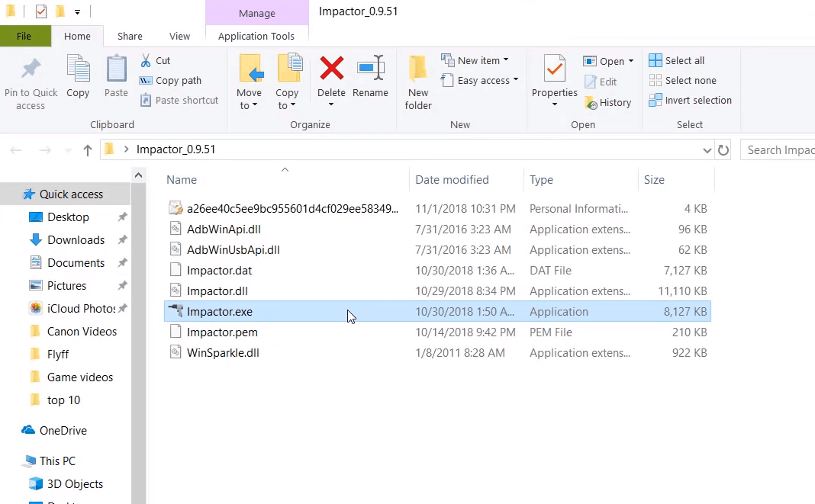This screenshot has height=504, width=815.
Task: Select the Impactor.dll file
Action: (217, 291)
